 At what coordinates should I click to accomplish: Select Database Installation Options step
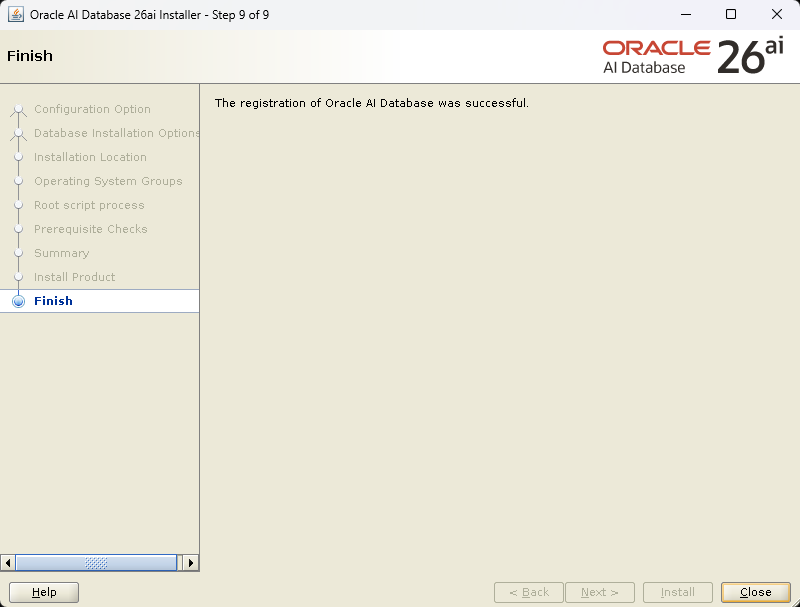116,133
